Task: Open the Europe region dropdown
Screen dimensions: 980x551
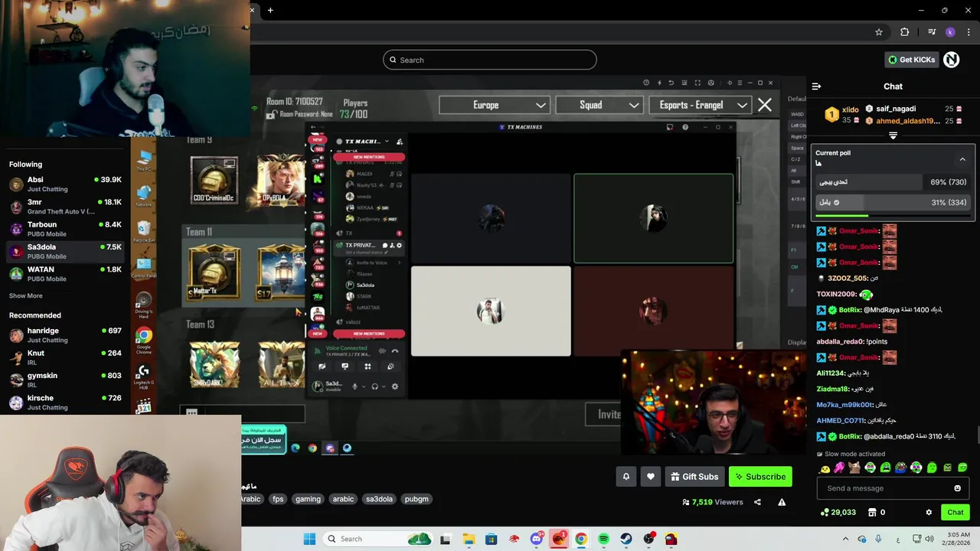Action: 495,105
